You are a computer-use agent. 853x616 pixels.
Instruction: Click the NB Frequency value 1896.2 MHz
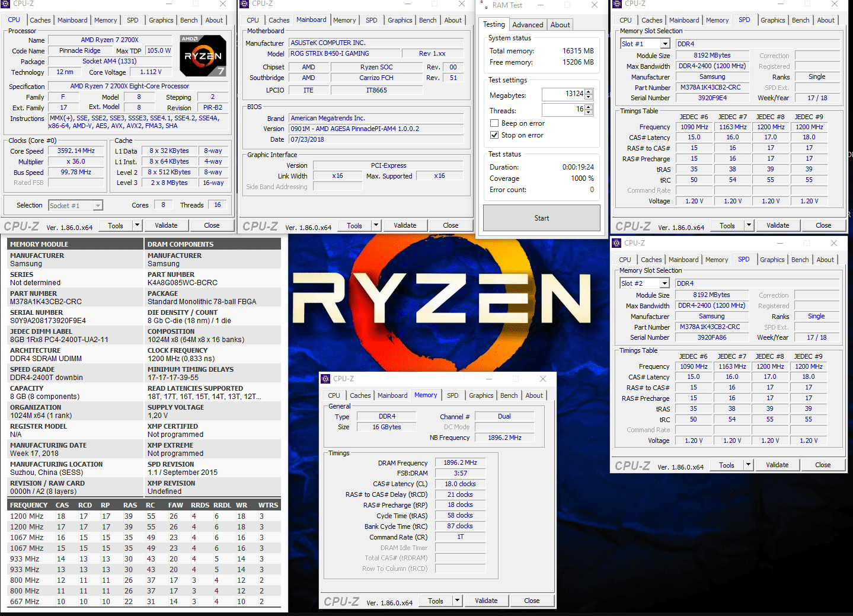(504, 438)
